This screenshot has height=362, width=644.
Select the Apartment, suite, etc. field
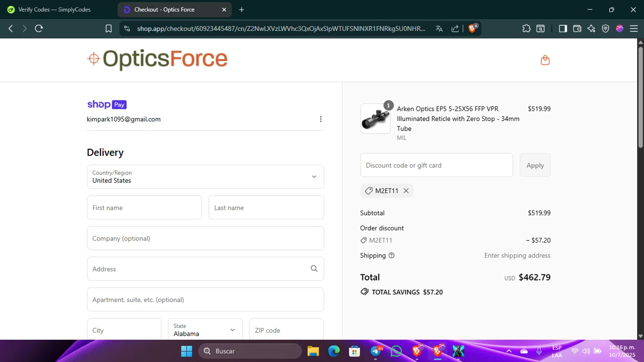coord(205,300)
